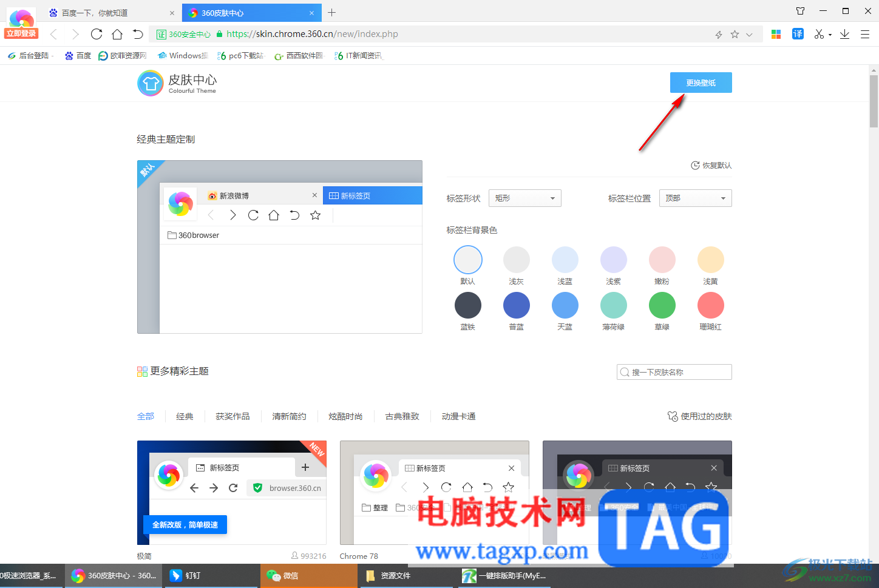
Task: Close the 360皮肤中心 tab
Action: point(312,13)
